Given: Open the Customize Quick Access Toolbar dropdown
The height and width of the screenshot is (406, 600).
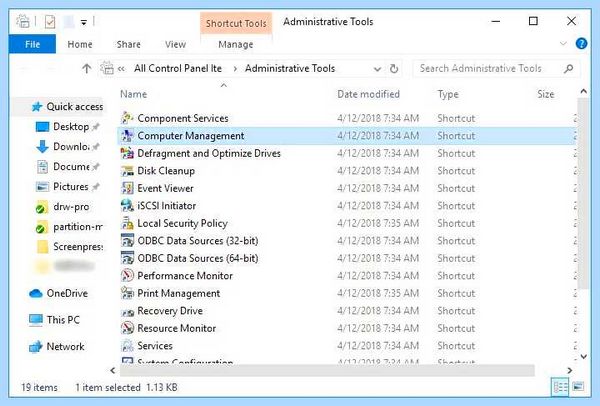Looking at the screenshot, I should tap(84, 23).
